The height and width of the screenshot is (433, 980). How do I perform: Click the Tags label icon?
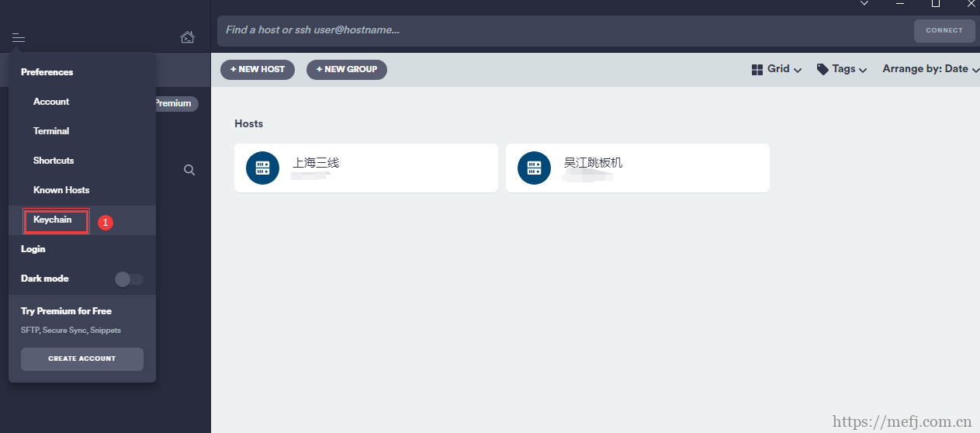click(822, 69)
